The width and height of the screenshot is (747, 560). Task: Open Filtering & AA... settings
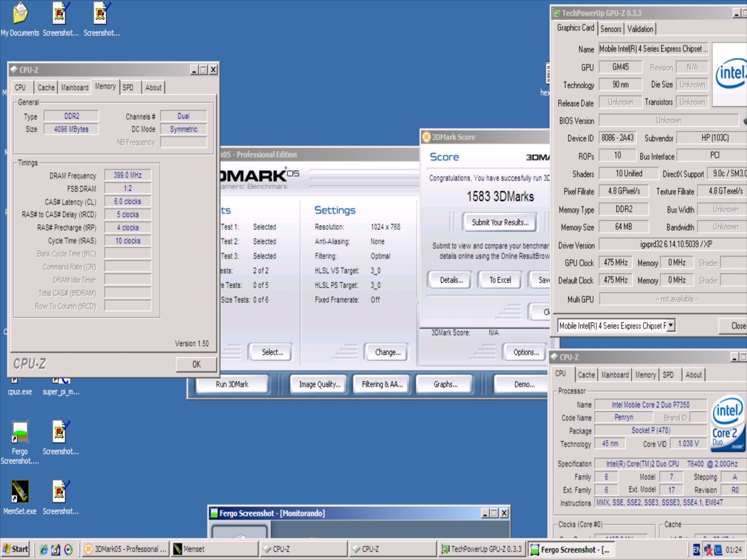(382, 384)
